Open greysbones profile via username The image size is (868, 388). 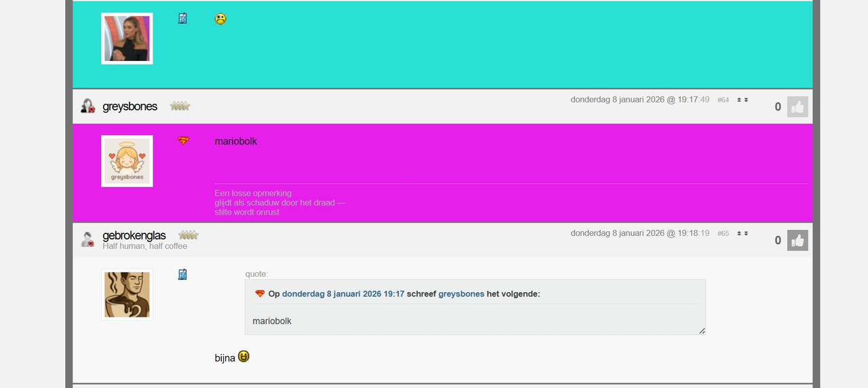130,106
